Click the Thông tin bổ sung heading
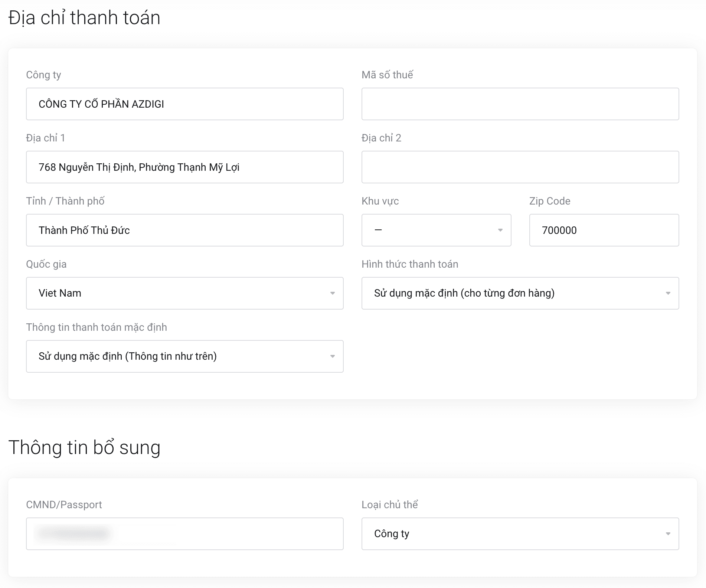The image size is (706, 588). [x=84, y=447]
